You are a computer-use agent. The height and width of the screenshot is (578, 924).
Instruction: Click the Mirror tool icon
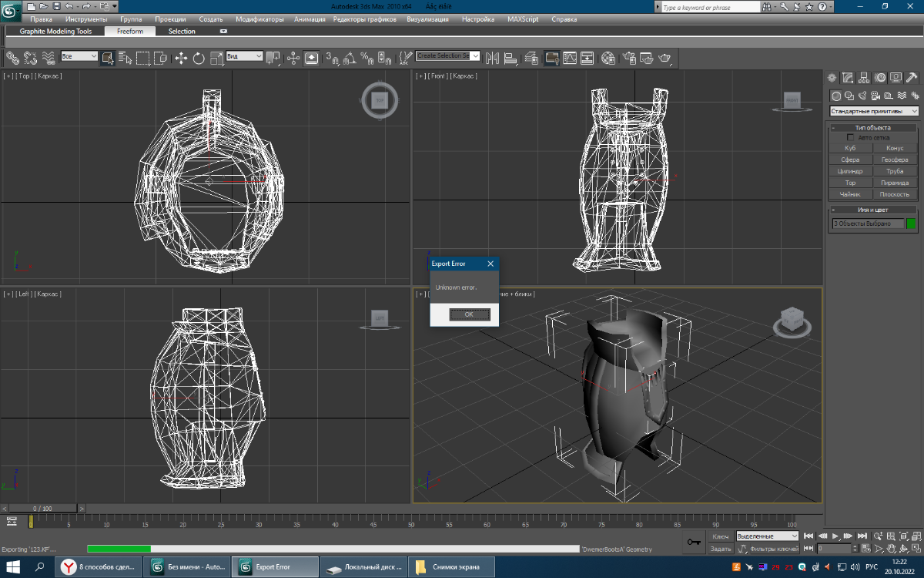pos(490,58)
